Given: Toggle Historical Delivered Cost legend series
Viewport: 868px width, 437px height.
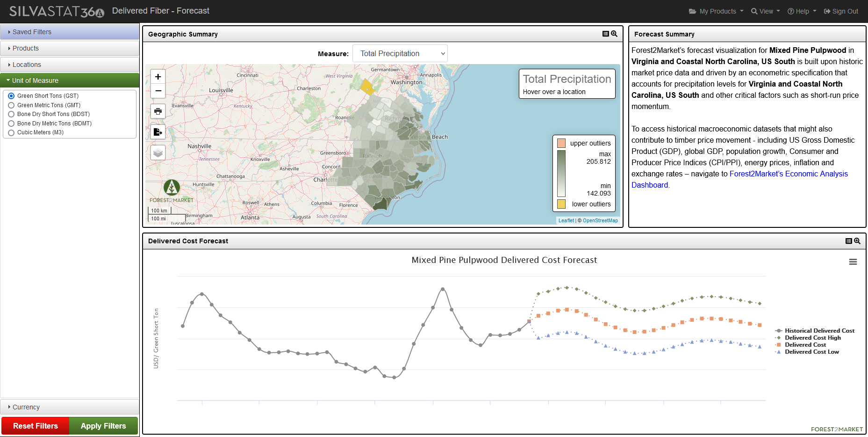Looking at the screenshot, I should click(x=815, y=331).
